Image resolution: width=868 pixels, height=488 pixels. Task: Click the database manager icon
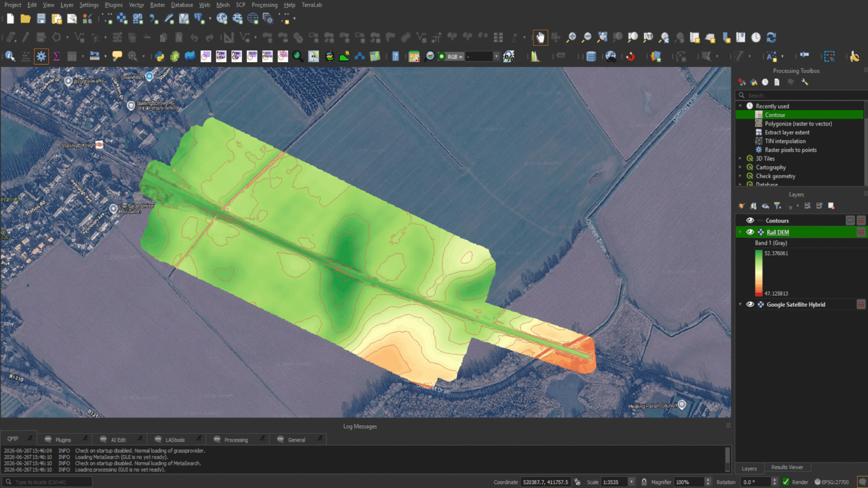tap(591, 56)
